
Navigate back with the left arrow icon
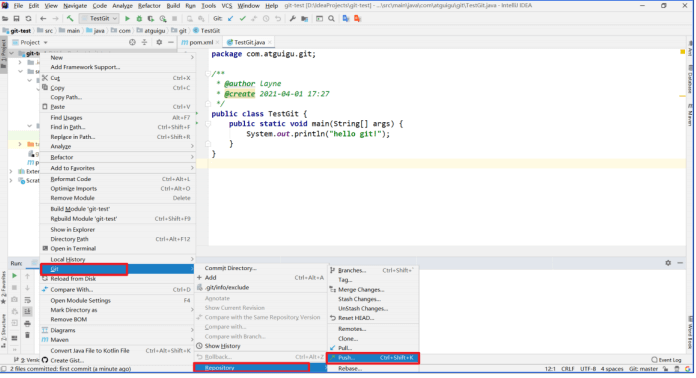click(43, 19)
